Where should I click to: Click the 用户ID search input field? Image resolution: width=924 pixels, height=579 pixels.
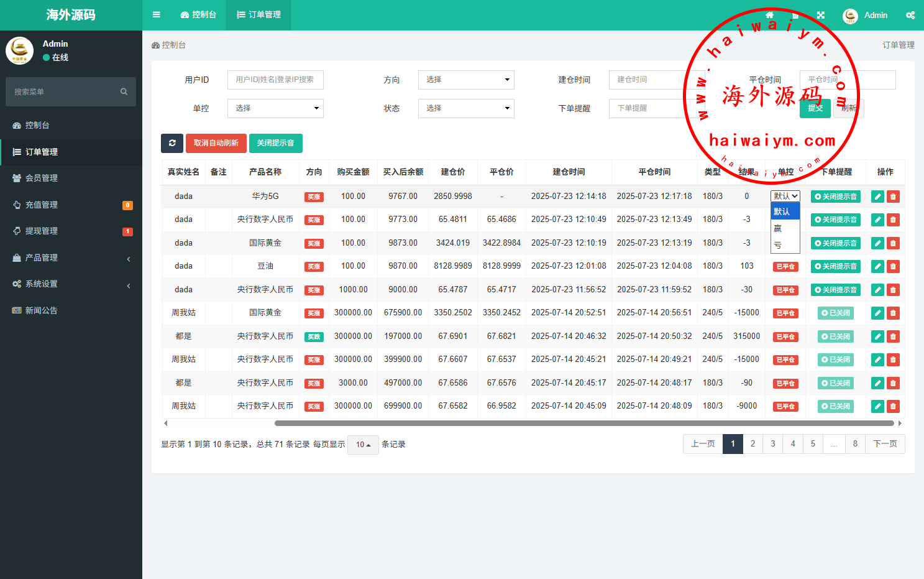pos(275,80)
